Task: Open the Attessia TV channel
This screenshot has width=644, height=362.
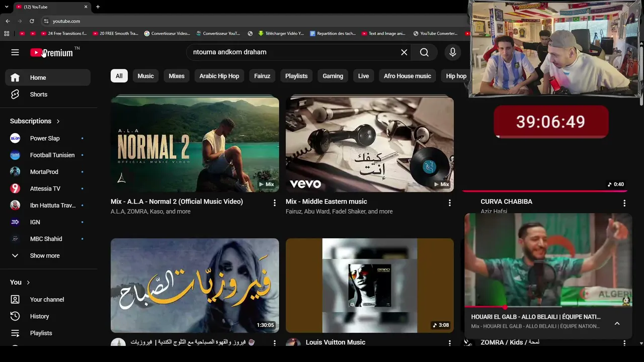Action: coord(48,189)
